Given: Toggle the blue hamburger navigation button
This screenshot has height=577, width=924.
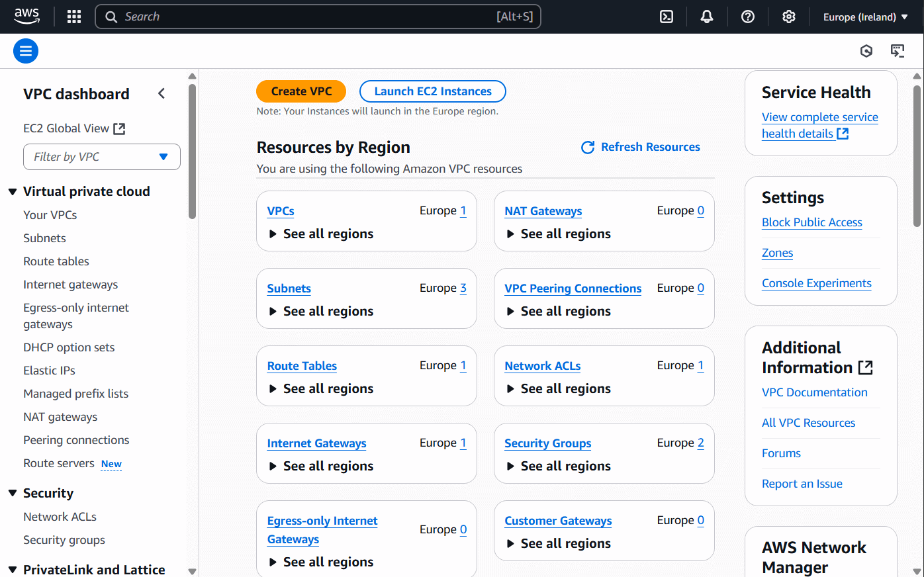Looking at the screenshot, I should (x=26, y=51).
